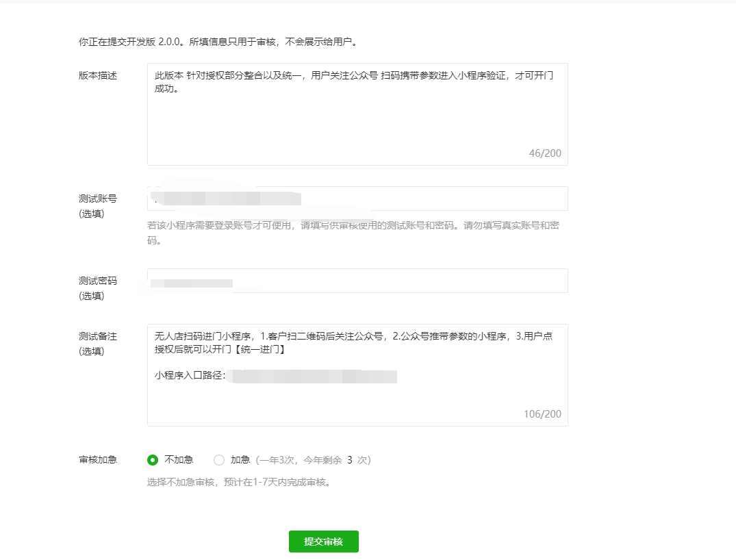This screenshot has width=736, height=560.
Task: Click the 小程序入口路径 text line
Action: [276, 376]
